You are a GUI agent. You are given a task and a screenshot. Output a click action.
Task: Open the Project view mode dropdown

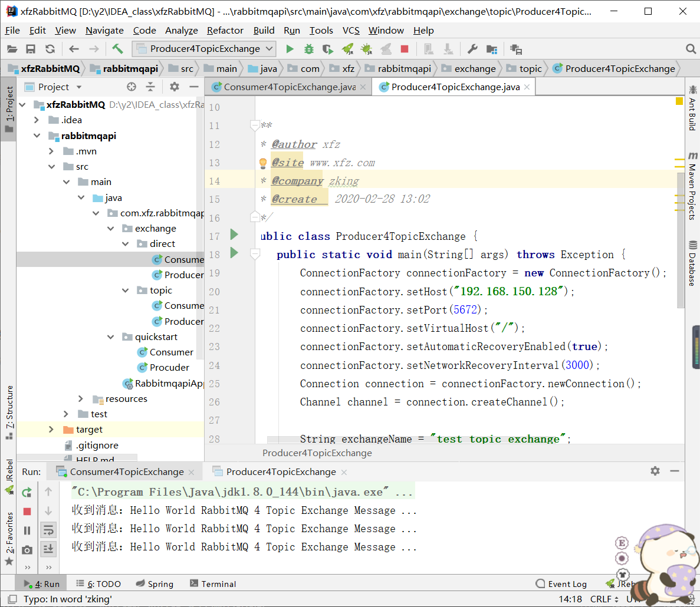click(x=79, y=87)
